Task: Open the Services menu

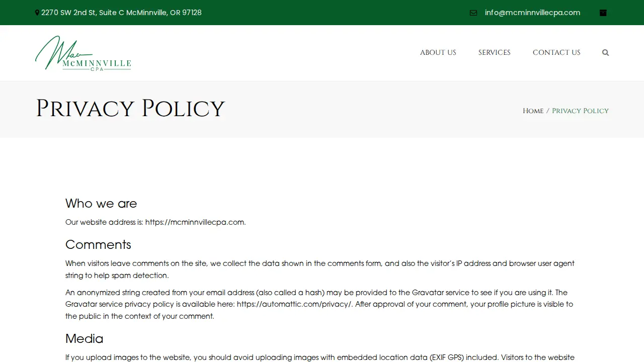Action: point(494,52)
